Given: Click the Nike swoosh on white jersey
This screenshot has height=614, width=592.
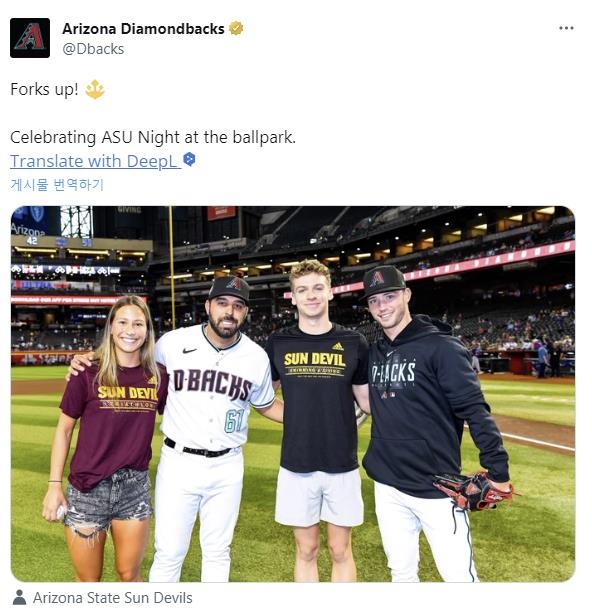Looking at the screenshot, I should point(190,350).
